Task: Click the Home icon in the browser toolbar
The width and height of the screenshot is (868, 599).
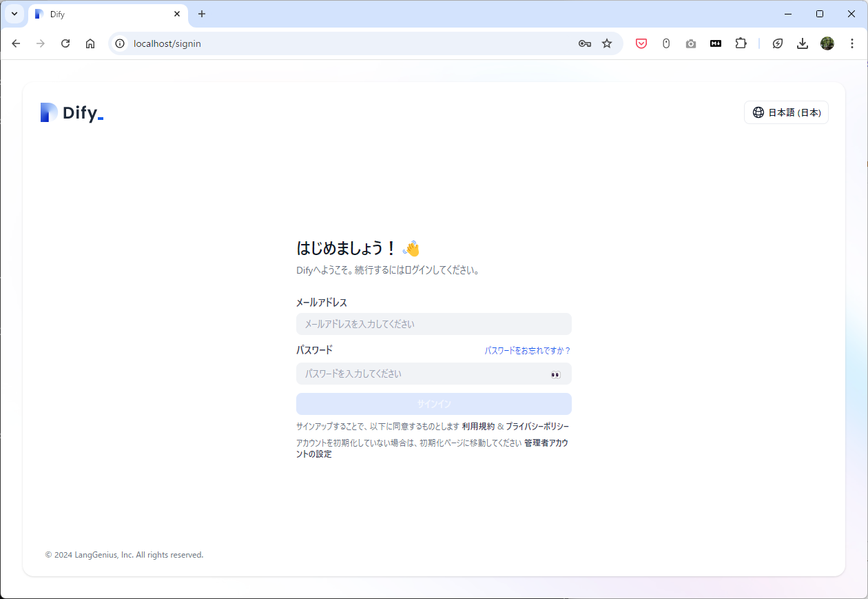Action: (90, 43)
